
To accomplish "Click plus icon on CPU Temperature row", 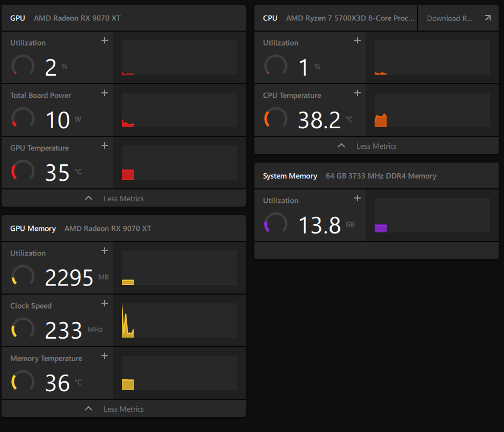I will (357, 93).
